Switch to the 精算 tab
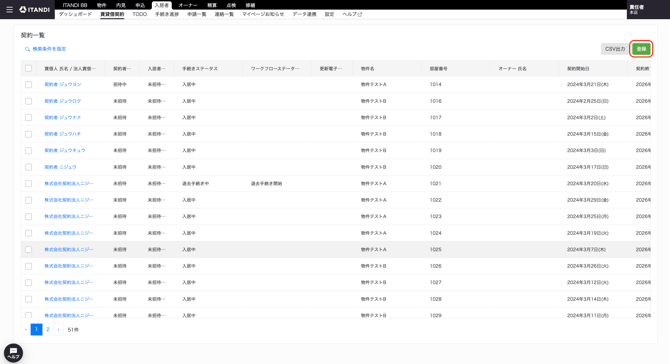 [212, 5]
